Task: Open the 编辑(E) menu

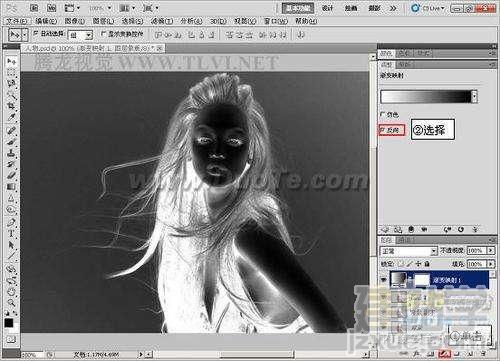Action: pos(46,21)
